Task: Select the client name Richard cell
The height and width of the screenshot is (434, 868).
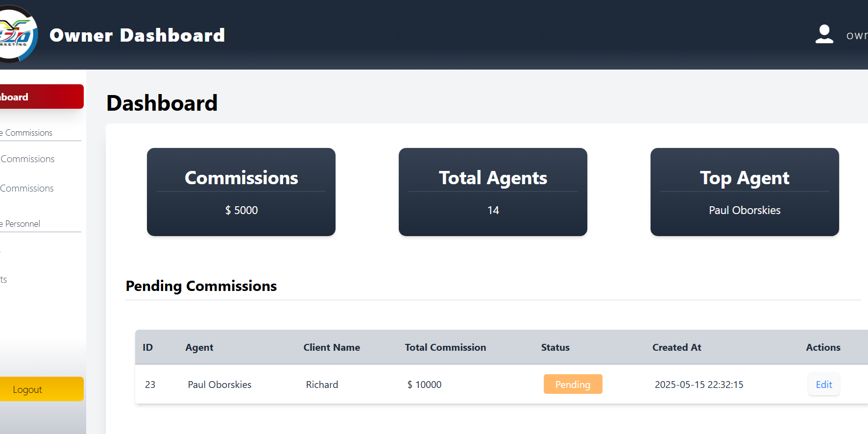Action: click(x=322, y=385)
